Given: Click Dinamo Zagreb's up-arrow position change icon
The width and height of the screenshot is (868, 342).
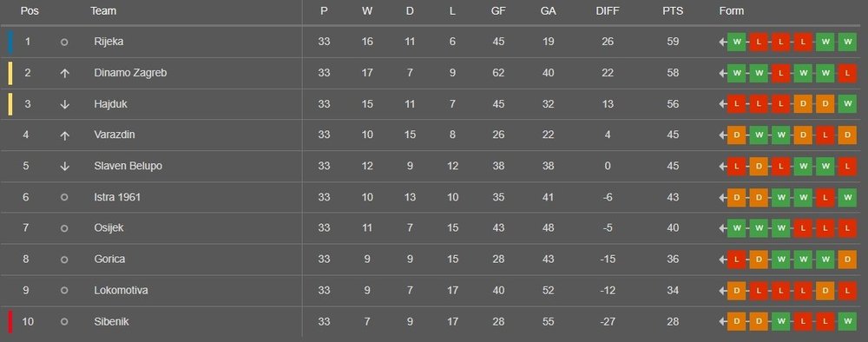Looking at the screenshot, I should click(x=64, y=73).
